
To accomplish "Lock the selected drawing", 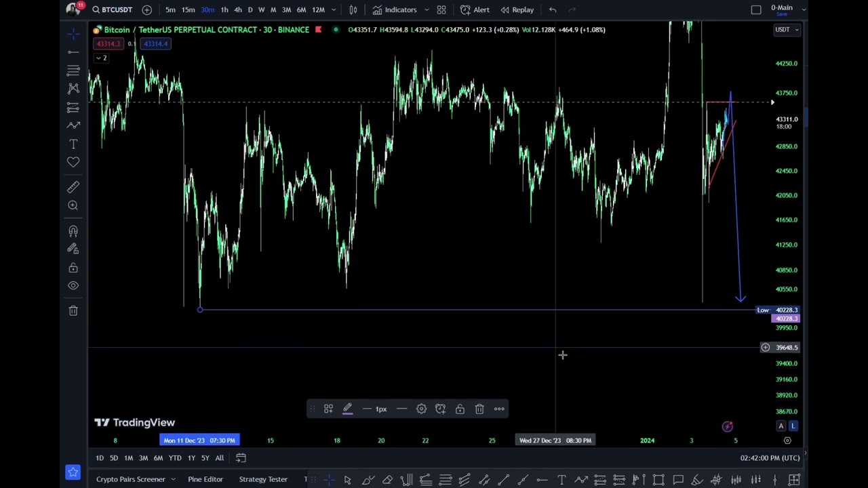I will [x=460, y=409].
